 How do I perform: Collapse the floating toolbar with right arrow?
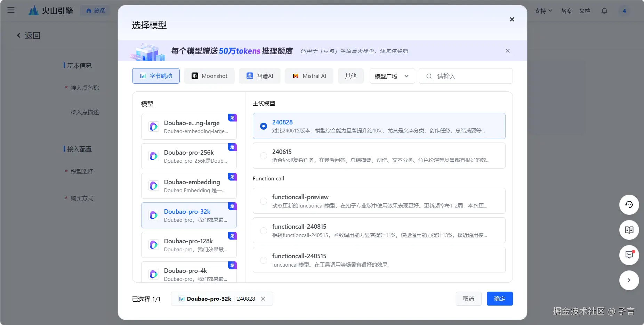point(629,280)
